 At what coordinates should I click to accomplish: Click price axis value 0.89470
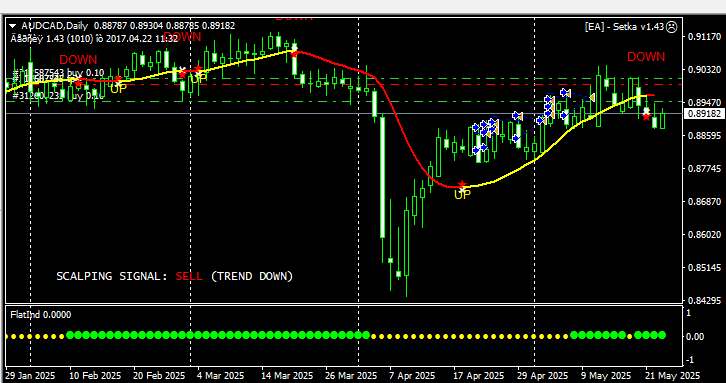tap(704, 102)
